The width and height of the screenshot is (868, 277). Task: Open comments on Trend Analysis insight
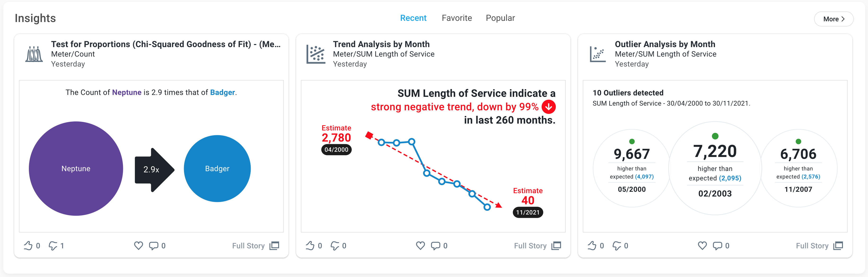(x=435, y=246)
